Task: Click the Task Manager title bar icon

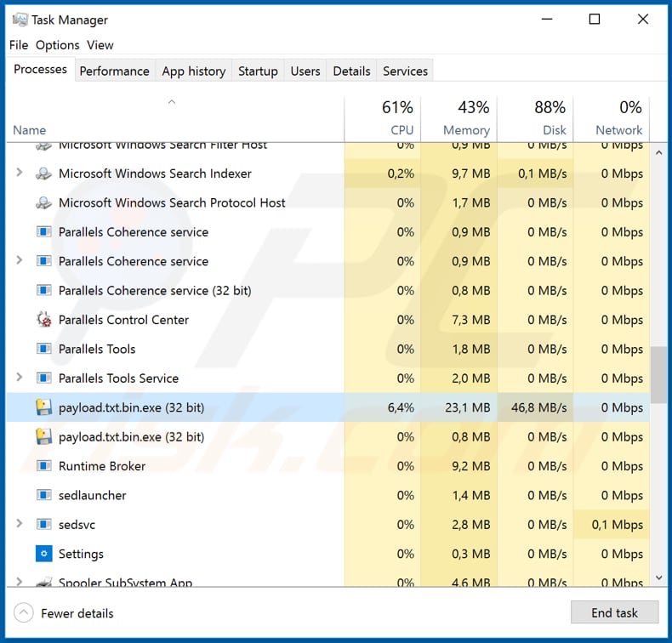Action: [x=20, y=20]
